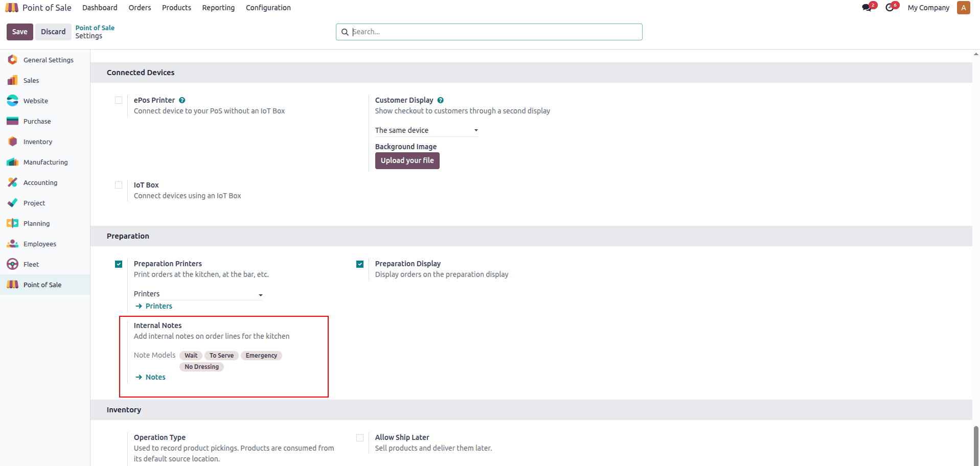Follow the Notes link under Internal Notes
The image size is (980, 466).
click(x=155, y=377)
